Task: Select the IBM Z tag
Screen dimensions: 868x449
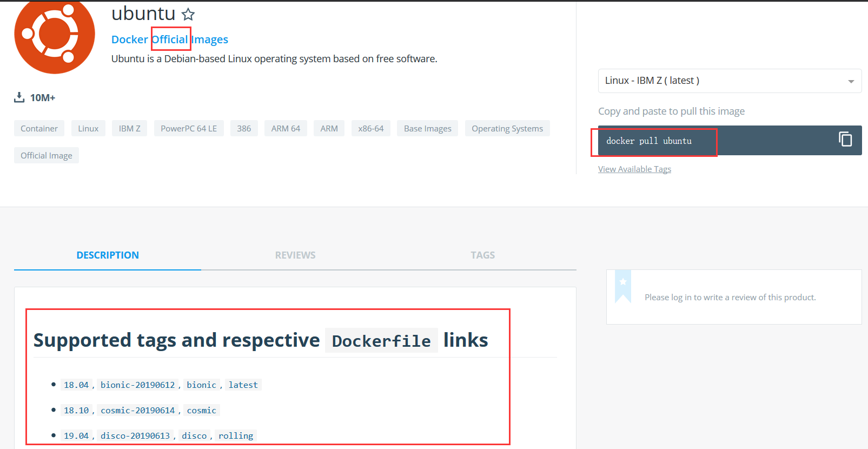Action: point(130,128)
